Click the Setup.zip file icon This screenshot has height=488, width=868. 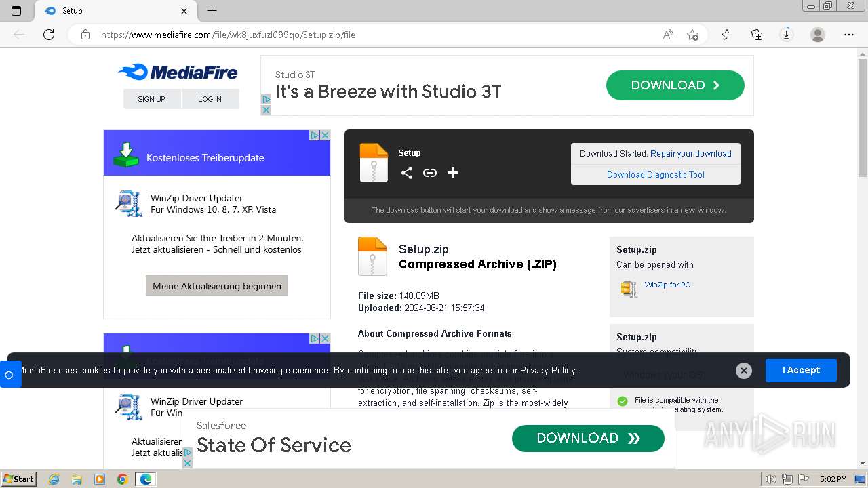372,256
